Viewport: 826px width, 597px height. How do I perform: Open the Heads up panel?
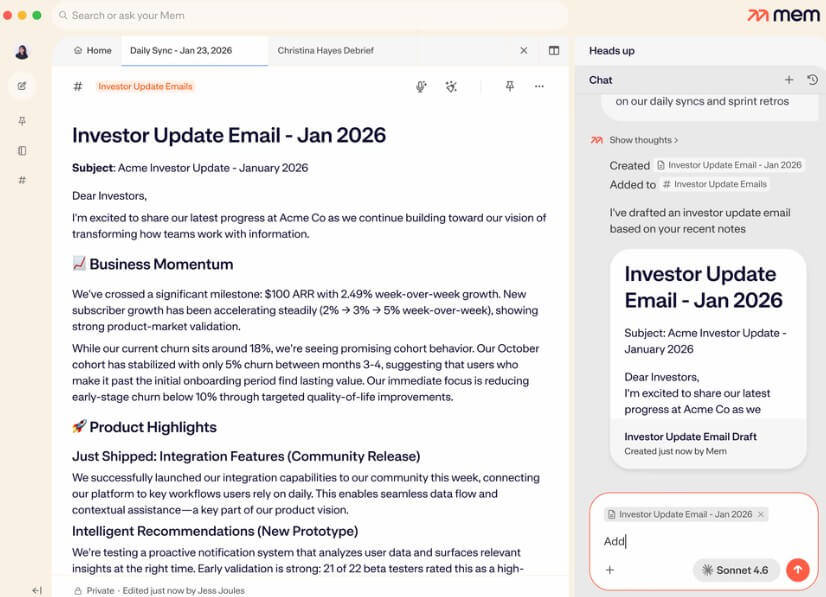point(612,51)
